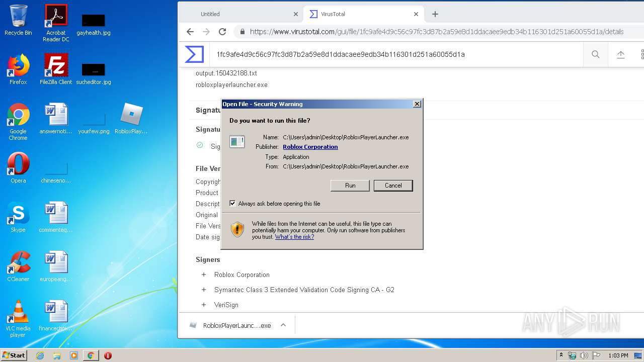Image resolution: width=644 pixels, height=362 pixels.
Task: Click the VirusTotal search magnifier icon
Action: point(596,54)
